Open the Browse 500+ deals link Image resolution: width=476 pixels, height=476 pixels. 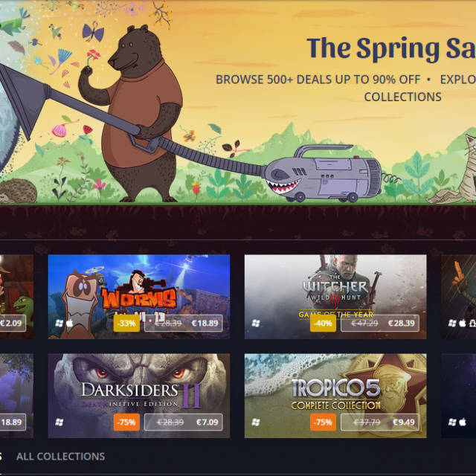coord(318,80)
